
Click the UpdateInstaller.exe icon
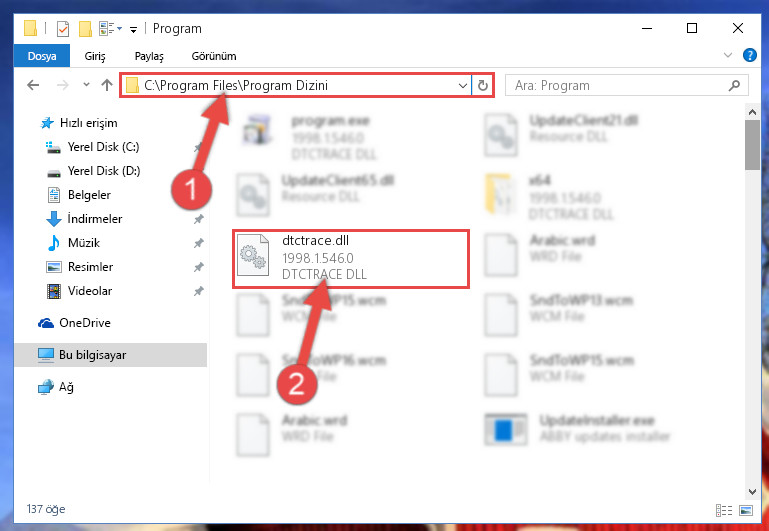[x=506, y=430]
